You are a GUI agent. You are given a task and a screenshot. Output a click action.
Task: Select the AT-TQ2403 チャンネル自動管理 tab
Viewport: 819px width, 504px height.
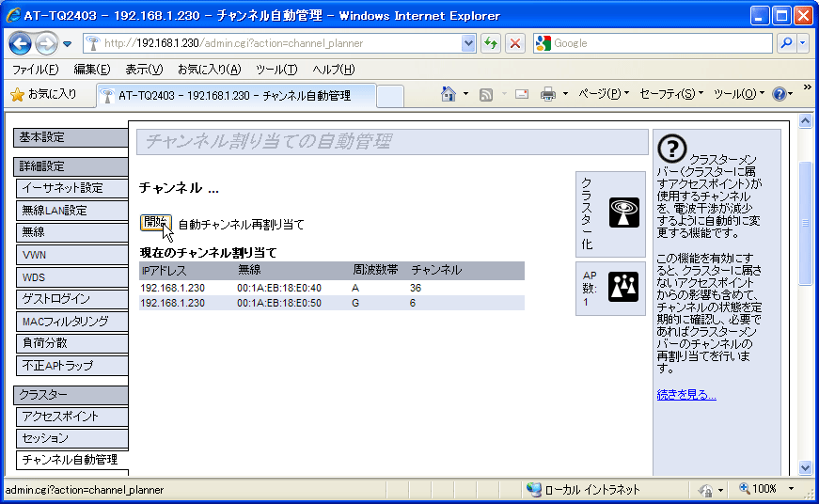236,96
